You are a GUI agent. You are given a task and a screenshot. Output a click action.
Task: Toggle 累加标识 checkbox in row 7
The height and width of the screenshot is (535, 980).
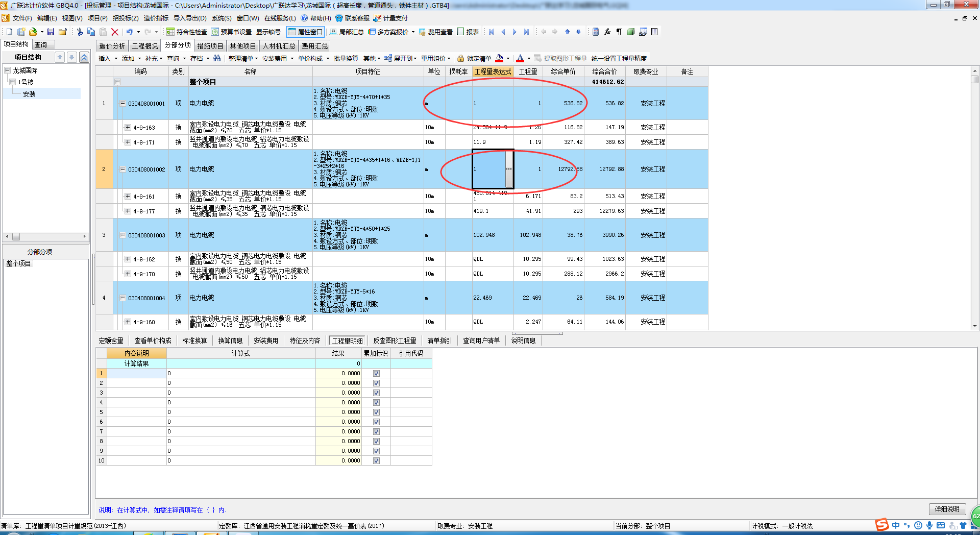(376, 431)
